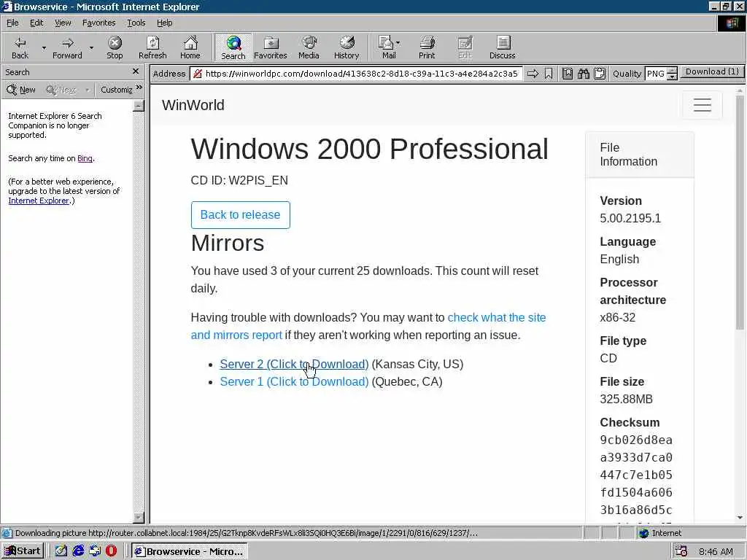The image size is (747, 560).
Task: Open the hamburger menu on WinWorld page
Action: [x=703, y=105]
